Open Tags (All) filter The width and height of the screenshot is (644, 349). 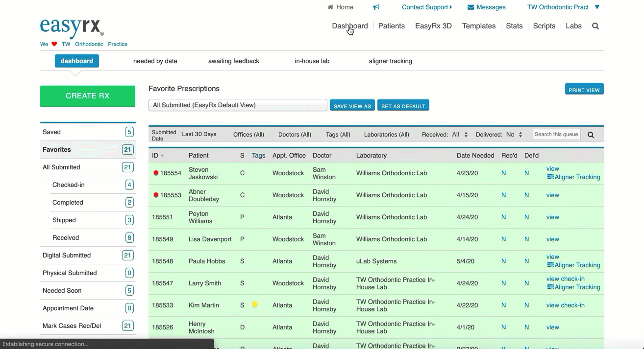click(x=338, y=135)
